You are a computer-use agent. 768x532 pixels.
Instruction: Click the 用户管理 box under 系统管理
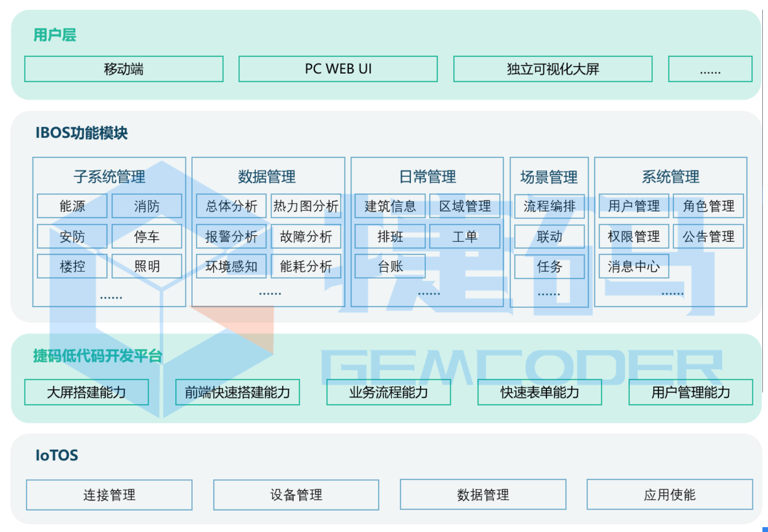pyautogui.click(x=634, y=206)
